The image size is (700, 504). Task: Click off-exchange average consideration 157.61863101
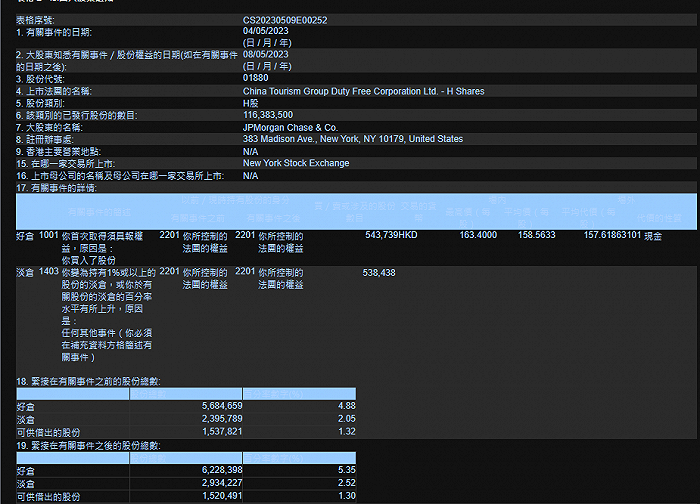(612, 235)
